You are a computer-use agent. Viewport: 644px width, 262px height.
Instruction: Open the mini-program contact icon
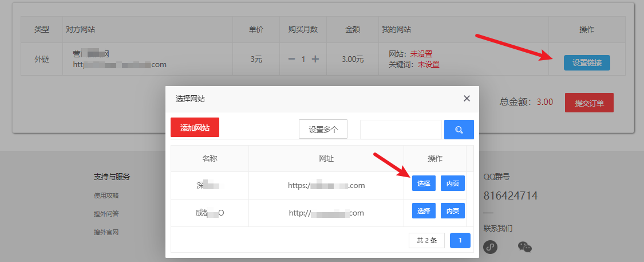491,247
